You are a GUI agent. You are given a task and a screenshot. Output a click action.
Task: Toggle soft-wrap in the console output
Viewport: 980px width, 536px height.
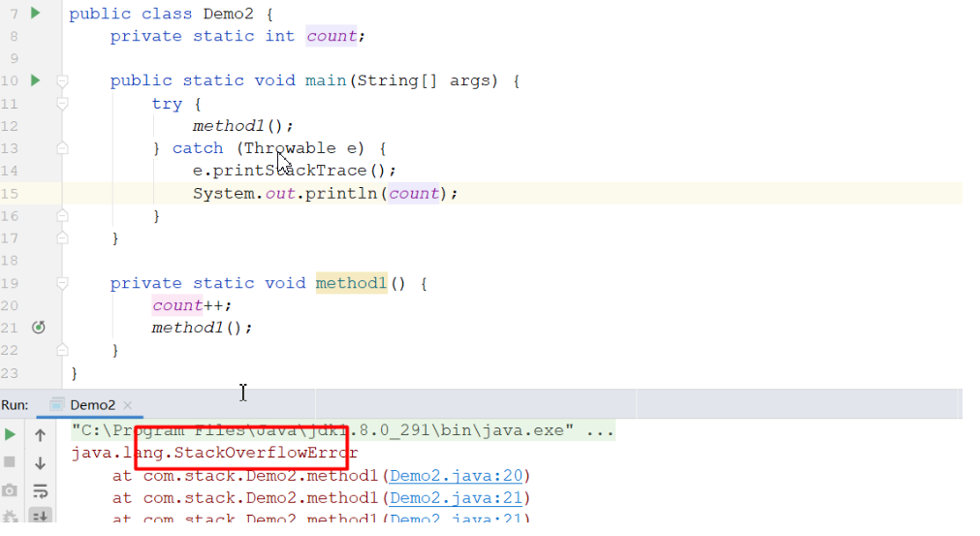pyautogui.click(x=41, y=490)
